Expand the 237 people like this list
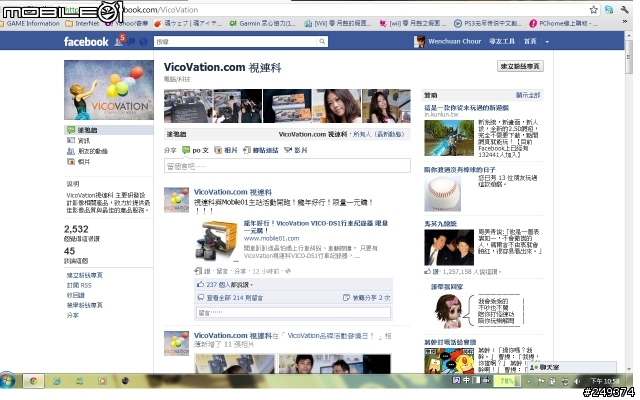This screenshot has height=400, width=640. point(229,284)
